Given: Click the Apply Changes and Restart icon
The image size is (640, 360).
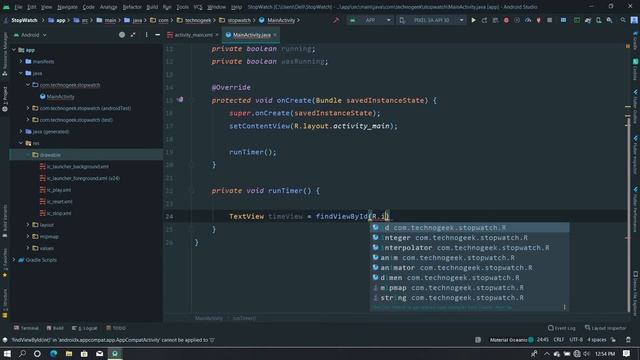Looking at the screenshot, I should pyautogui.click(x=484, y=20).
